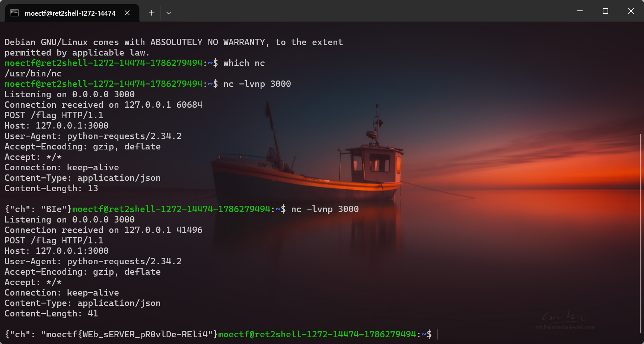This screenshot has width=644, height=344.
Task: Click the cursor at the last prompt
Action: (437, 334)
